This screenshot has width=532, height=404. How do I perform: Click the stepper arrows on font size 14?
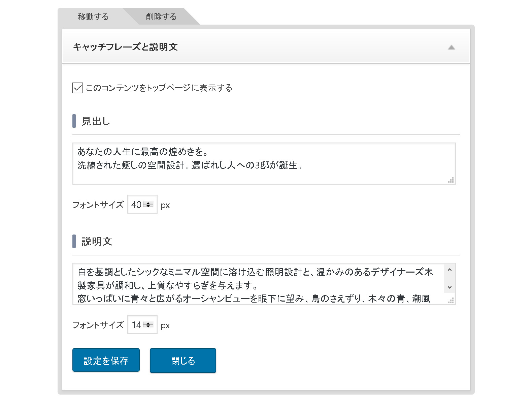pyautogui.click(x=148, y=325)
